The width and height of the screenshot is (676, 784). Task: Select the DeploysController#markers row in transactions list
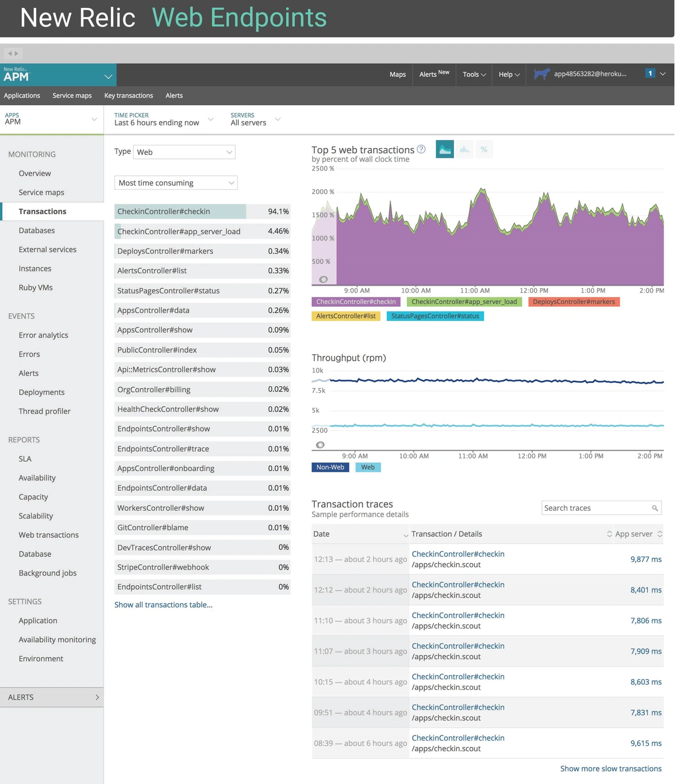[x=202, y=251]
